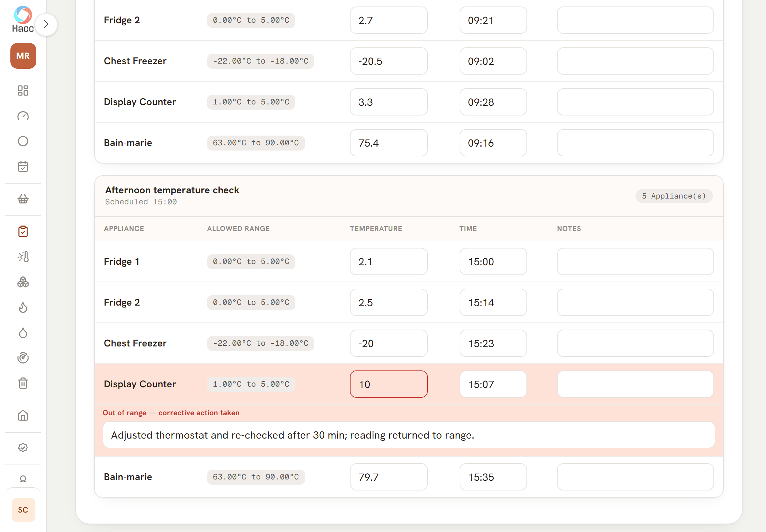Edit morning Bain-marie time 09:16

pyautogui.click(x=493, y=143)
